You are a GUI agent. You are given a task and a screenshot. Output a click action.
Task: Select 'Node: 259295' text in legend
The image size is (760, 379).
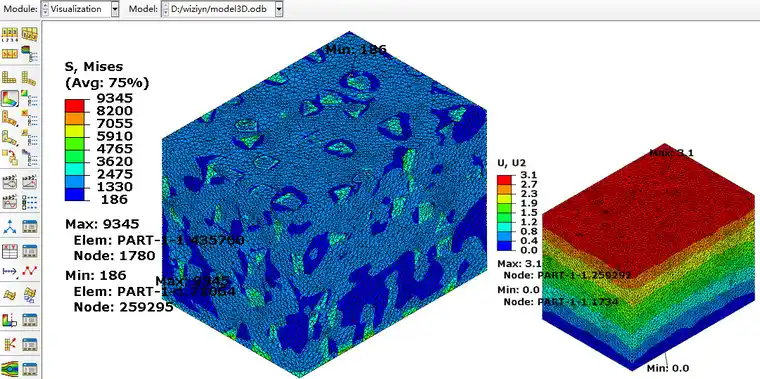click(124, 307)
